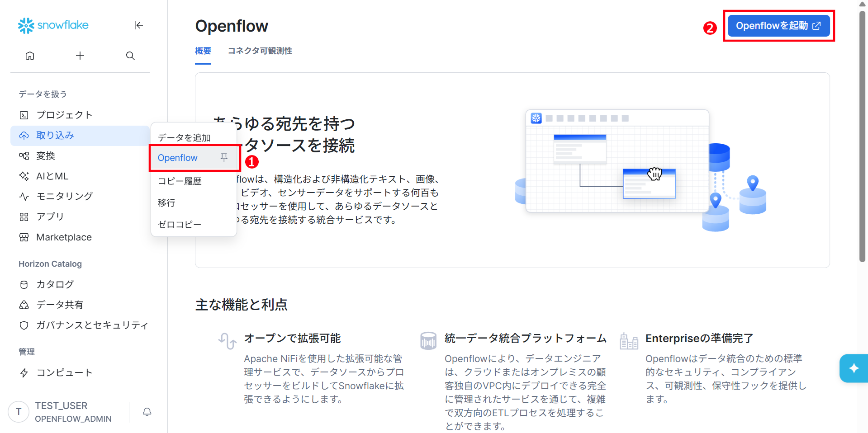Open アプリ in the sidebar

pos(80,217)
